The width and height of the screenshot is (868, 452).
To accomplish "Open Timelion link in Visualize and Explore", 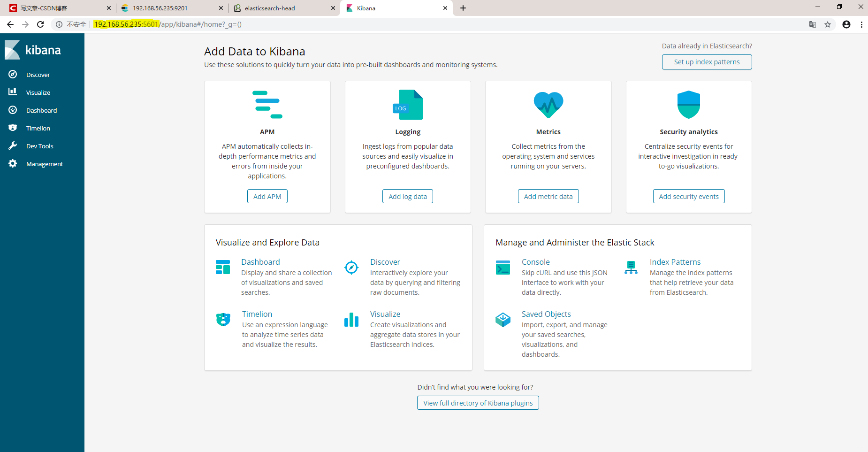I will (x=257, y=314).
